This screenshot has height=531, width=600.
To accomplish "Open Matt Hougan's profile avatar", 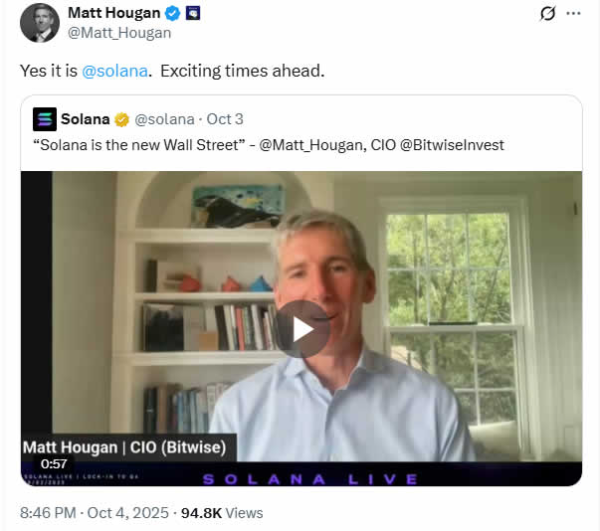I will [x=40, y=23].
